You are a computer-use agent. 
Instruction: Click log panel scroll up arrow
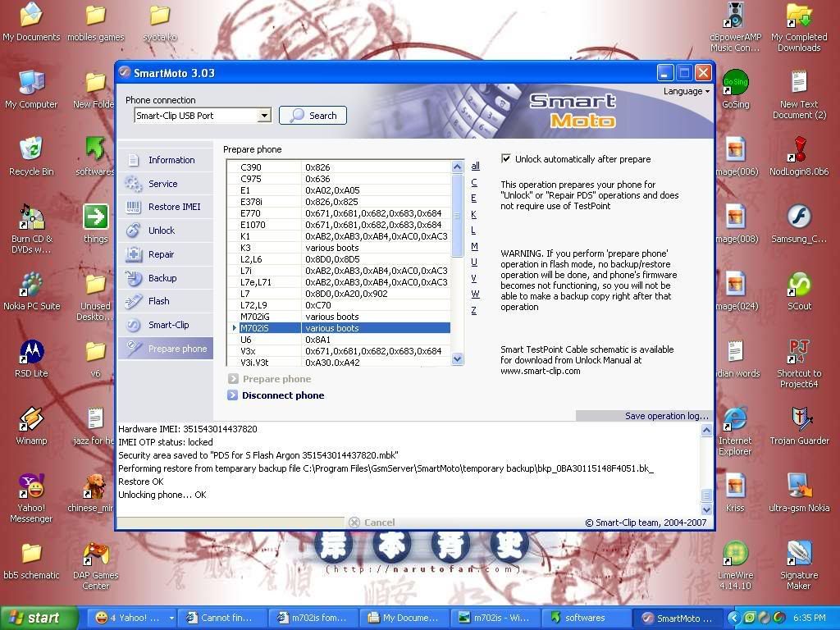[706, 430]
